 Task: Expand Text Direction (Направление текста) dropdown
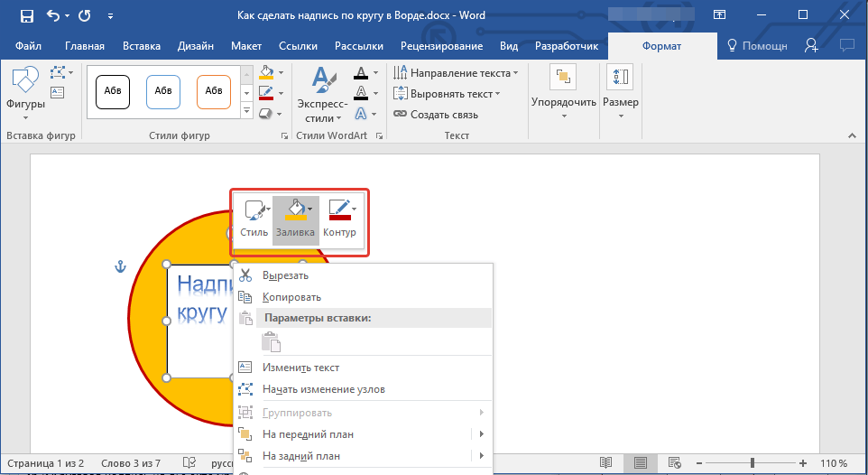pyautogui.click(x=456, y=73)
